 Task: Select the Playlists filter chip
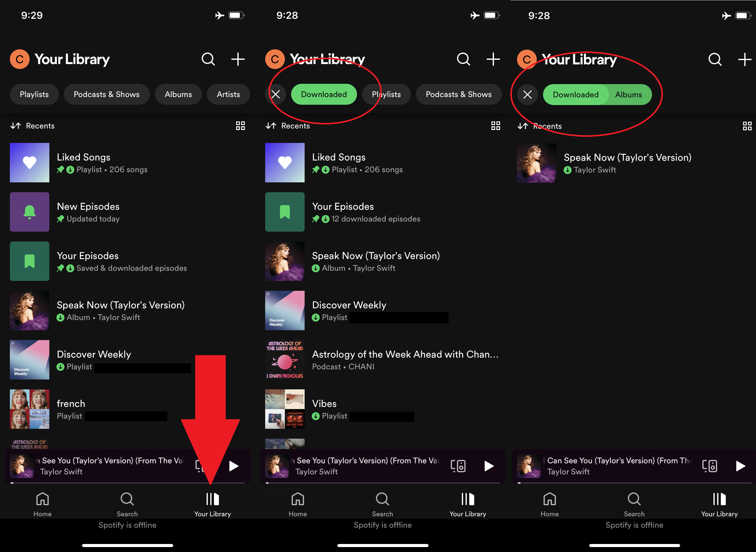tap(34, 94)
